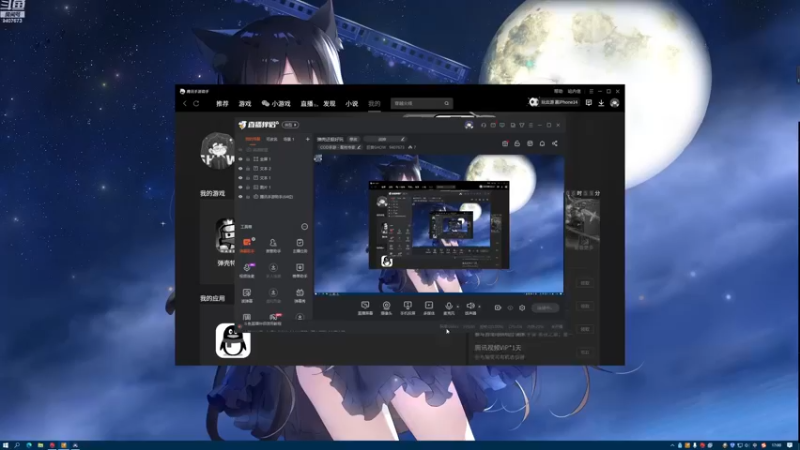This screenshot has width=800, height=450.
Task: Click the 帮助 link in the title bar
Action: point(558,91)
